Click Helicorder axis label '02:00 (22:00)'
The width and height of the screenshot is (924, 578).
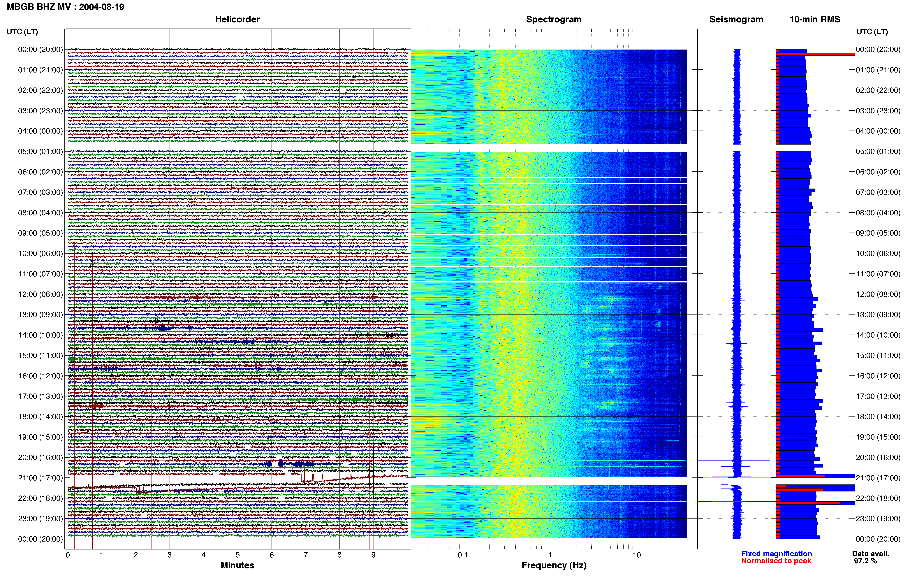coord(41,90)
